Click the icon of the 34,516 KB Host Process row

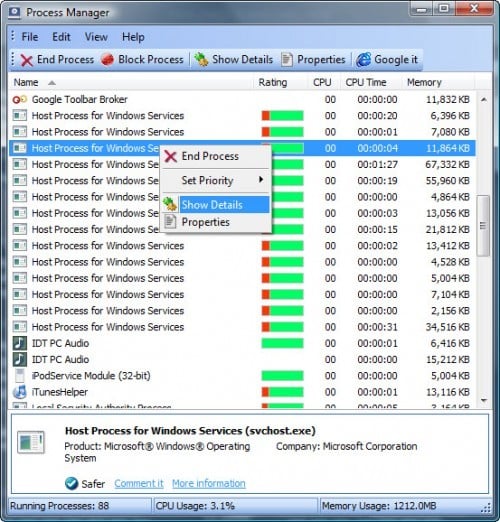pos(20,327)
